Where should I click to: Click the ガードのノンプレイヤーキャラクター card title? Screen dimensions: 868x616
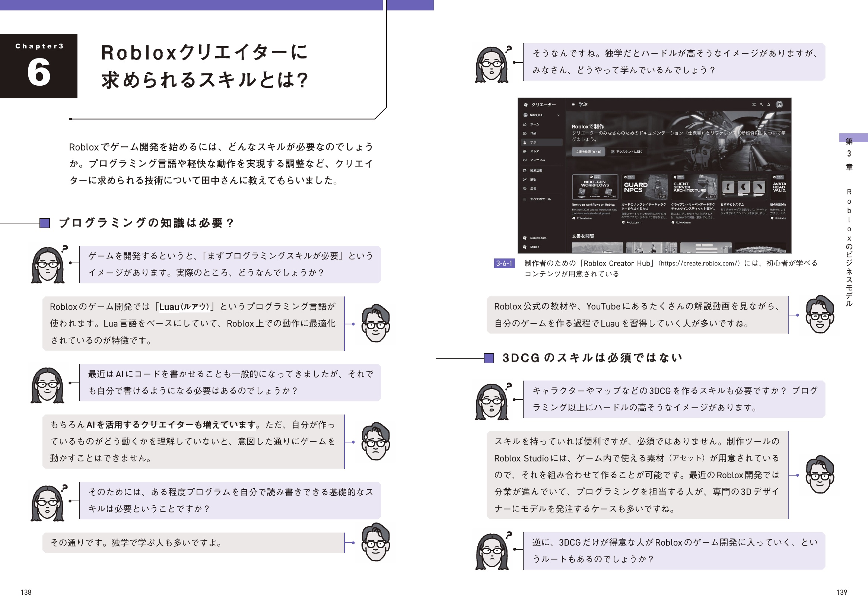(643, 207)
